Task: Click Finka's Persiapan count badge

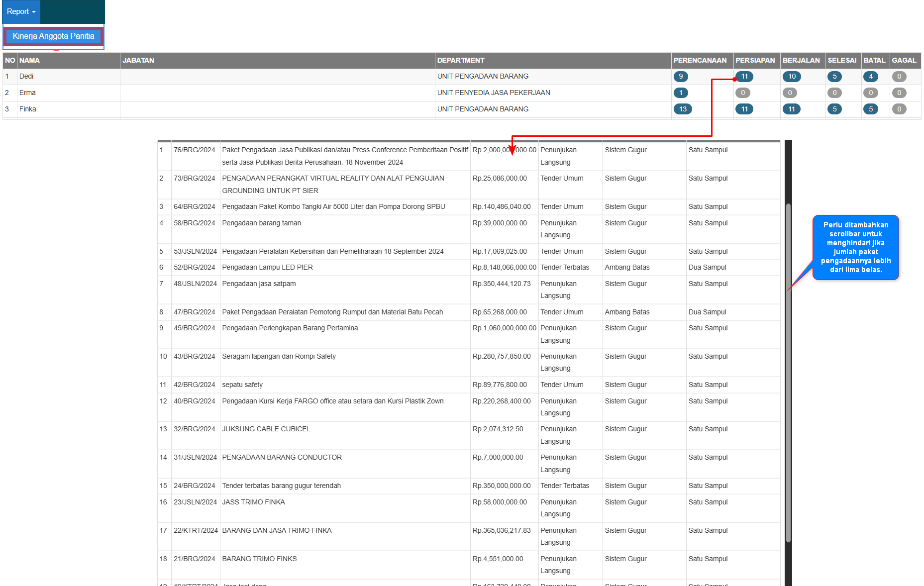Action: tap(744, 109)
